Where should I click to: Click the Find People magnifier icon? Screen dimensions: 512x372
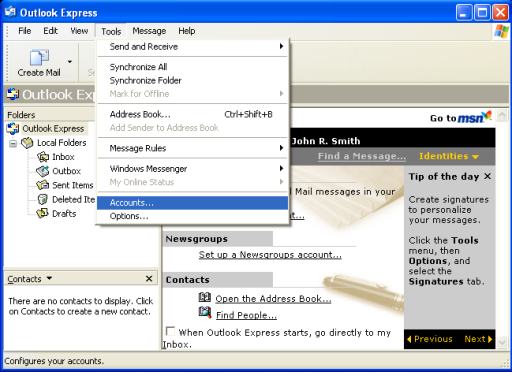point(205,313)
